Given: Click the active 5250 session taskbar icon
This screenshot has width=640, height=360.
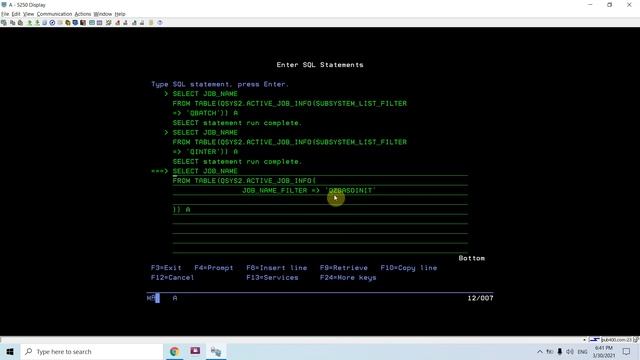Looking at the screenshot, I should coord(216,351).
